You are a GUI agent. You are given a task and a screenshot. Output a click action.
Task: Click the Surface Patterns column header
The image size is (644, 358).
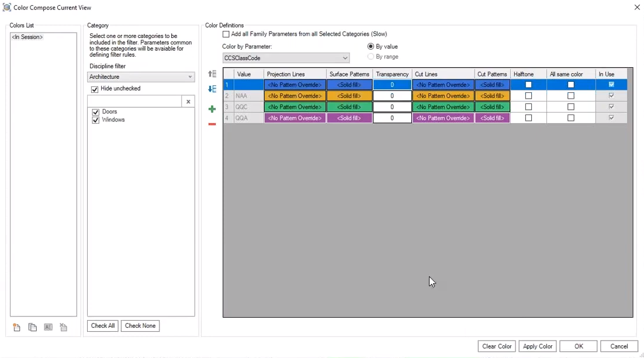tap(349, 74)
